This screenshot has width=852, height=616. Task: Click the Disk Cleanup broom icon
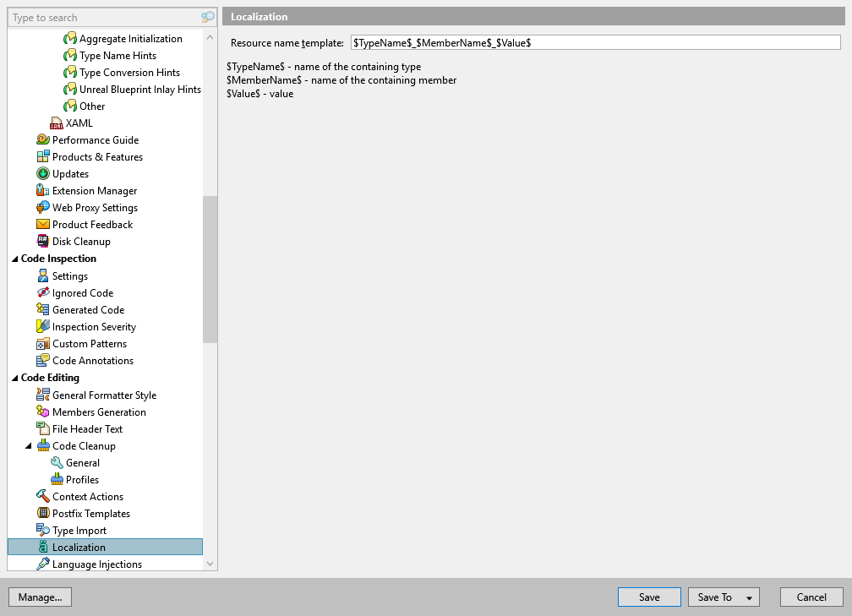click(44, 241)
